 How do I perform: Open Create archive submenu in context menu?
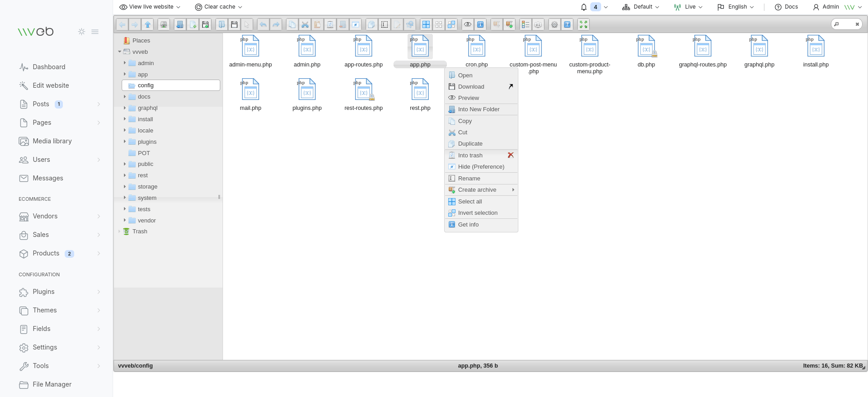pos(481,189)
